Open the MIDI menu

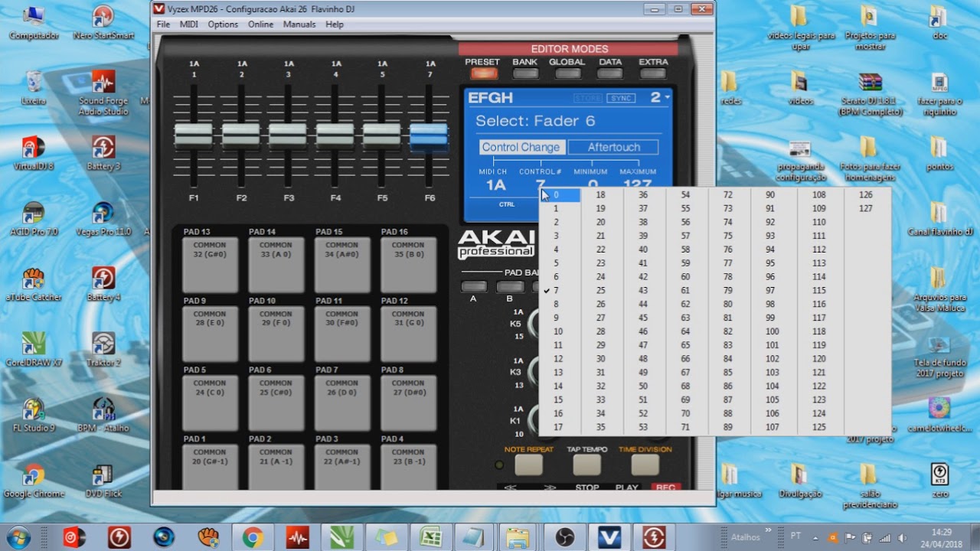pos(188,24)
